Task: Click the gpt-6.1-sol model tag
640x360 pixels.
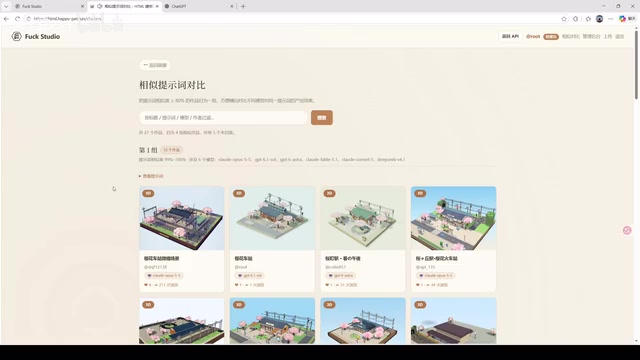Action: [x=249, y=276]
